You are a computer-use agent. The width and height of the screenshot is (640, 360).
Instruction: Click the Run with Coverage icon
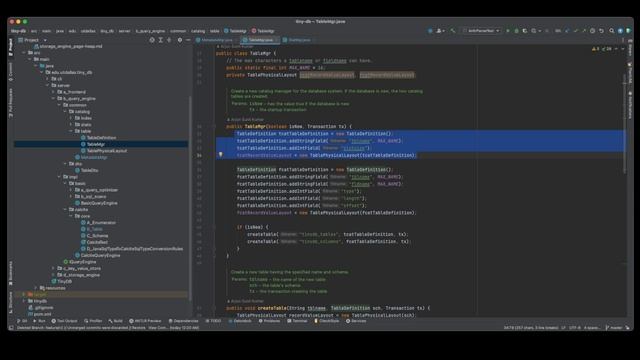pos(525,31)
